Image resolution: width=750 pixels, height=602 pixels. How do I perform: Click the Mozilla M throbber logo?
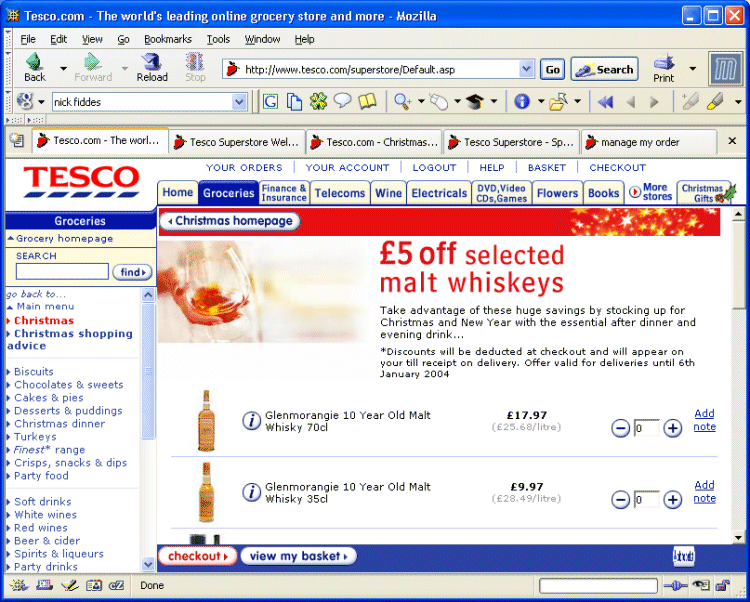[x=726, y=69]
